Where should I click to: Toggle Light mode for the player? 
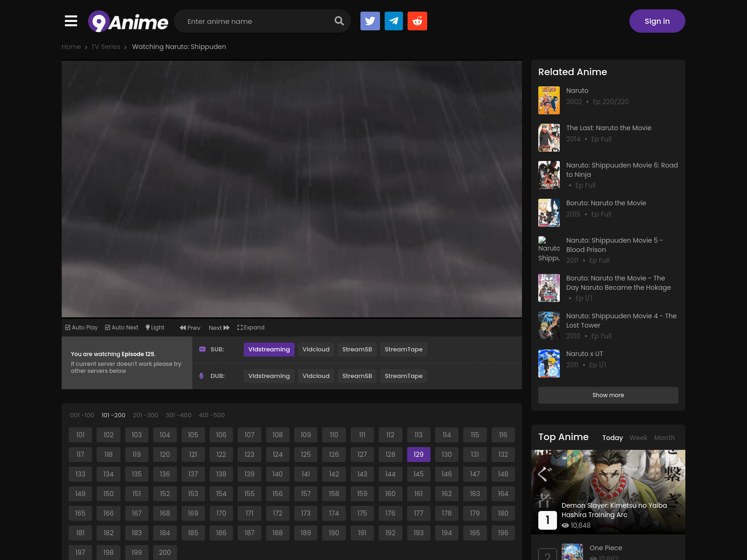click(155, 328)
